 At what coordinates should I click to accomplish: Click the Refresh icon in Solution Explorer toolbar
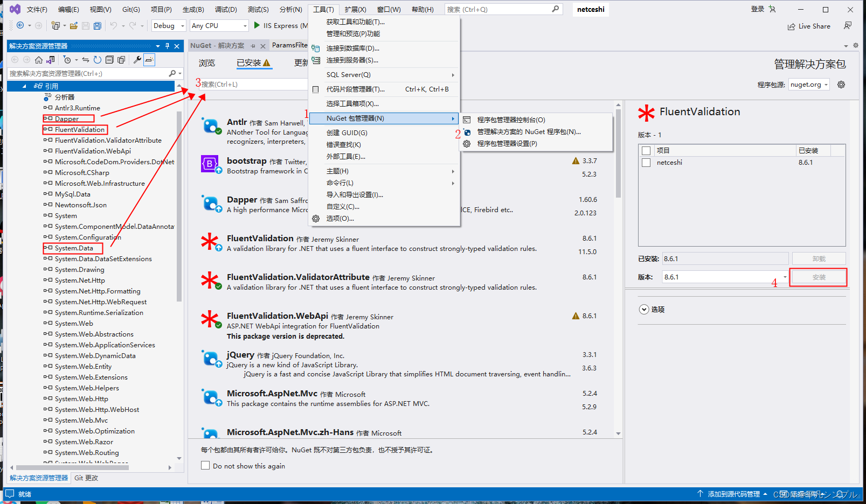tap(97, 60)
